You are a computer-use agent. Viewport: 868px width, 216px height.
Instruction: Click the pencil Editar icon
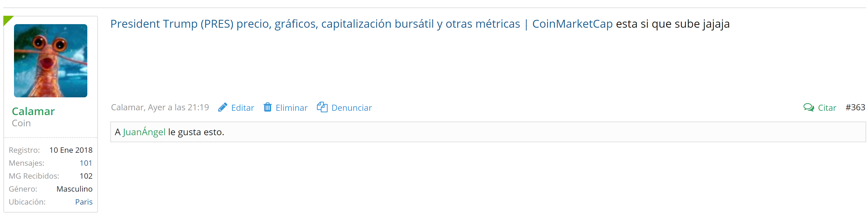tap(223, 107)
